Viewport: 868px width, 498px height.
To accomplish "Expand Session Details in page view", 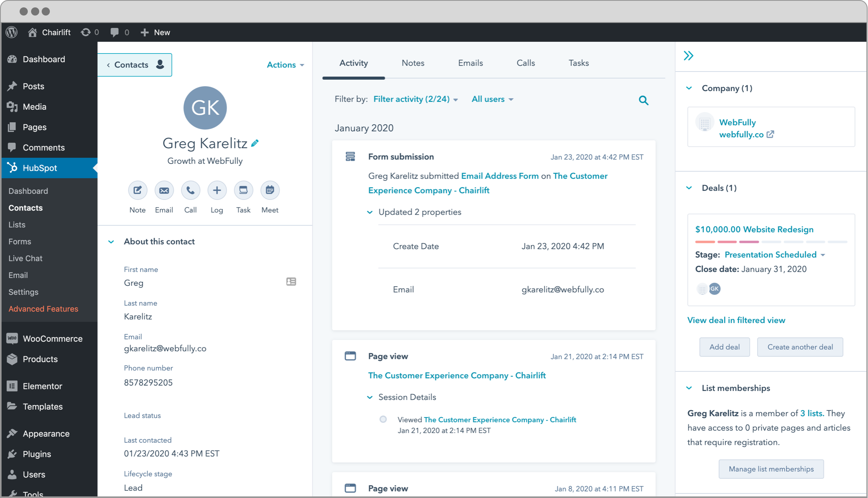I will click(x=371, y=397).
